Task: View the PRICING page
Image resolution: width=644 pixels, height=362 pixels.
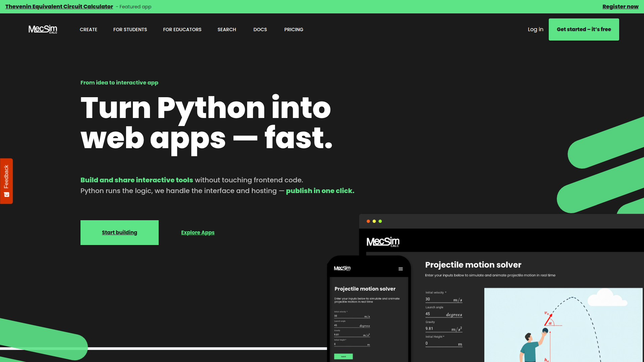Action: (x=294, y=29)
